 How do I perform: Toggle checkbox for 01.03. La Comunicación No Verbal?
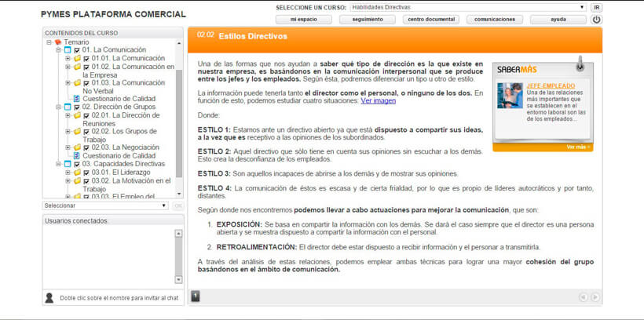[x=86, y=83]
